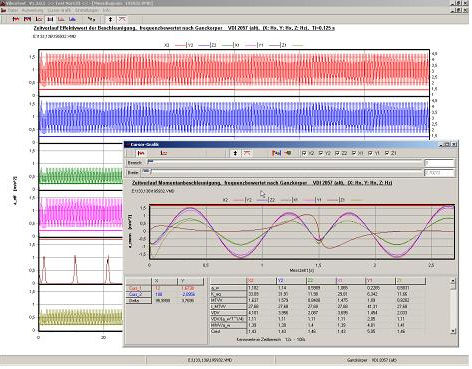Toggle the Z1 checkbox in Cursor-Grafik
Image resolution: width=472 pixels, height=369 pixels.
click(387, 153)
